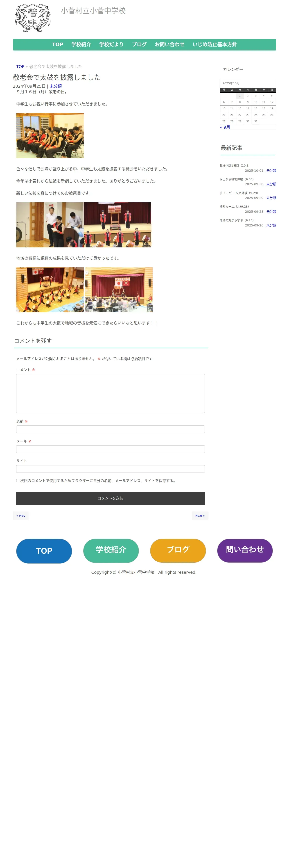Open the stage taiko performance photo with red curtain

pos(117,225)
